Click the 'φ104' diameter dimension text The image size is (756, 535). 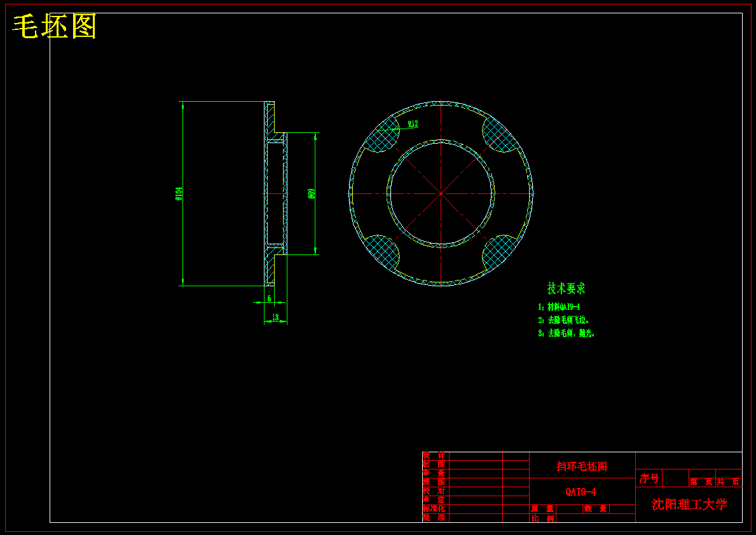179,193
